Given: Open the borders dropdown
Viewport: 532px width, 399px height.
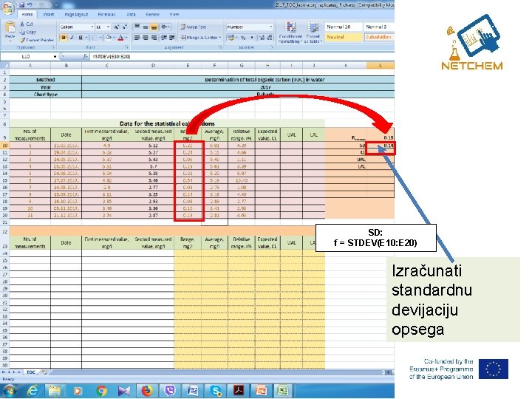Looking at the screenshot, I should click(100, 38).
